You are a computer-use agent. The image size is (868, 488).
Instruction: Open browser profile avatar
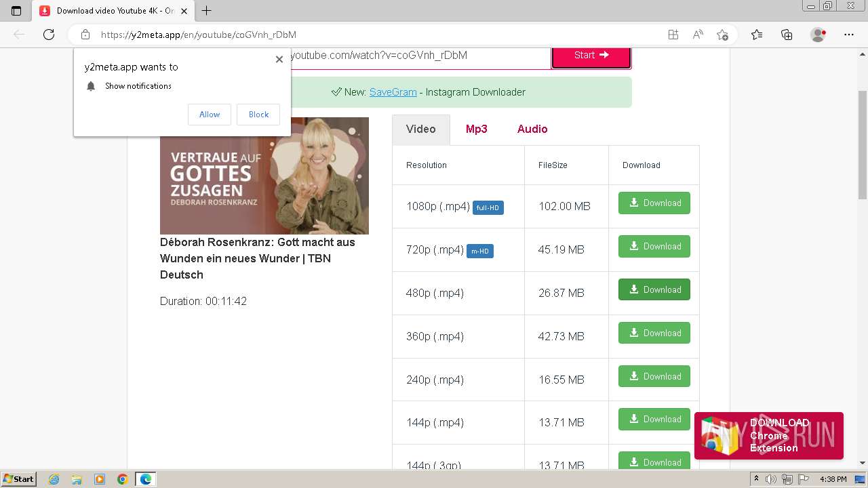click(818, 35)
